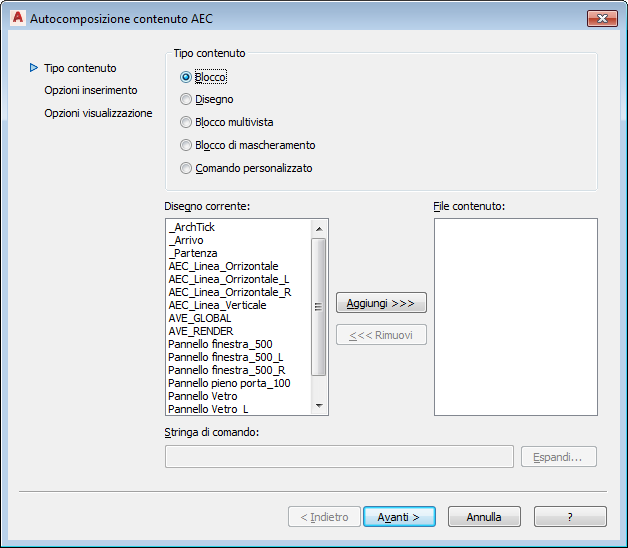628x548 pixels.
Task: Open help with the ? button
Action: coord(570,517)
